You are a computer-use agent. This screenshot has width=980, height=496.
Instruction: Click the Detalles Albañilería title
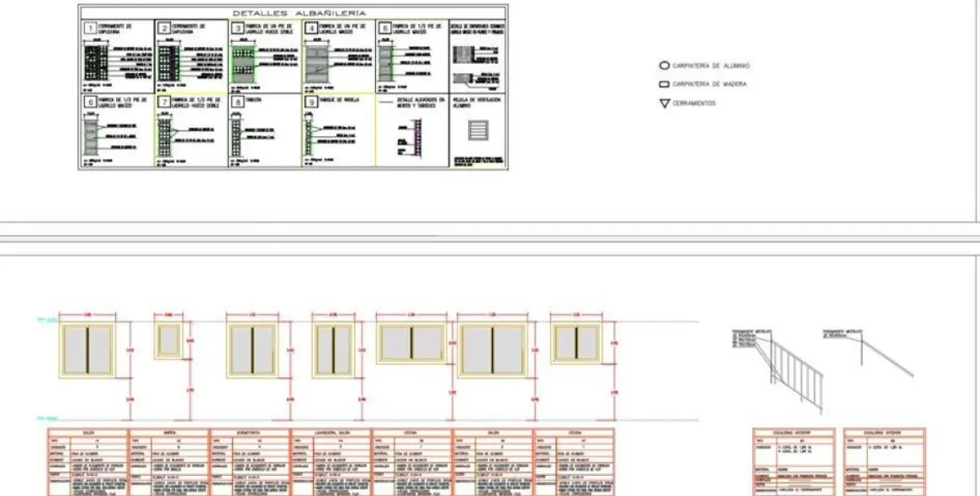point(292,13)
